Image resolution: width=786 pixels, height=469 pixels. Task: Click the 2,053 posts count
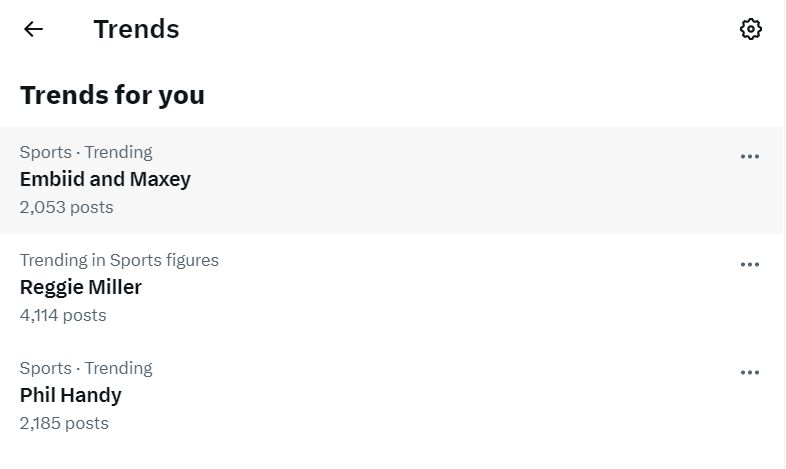pos(66,208)
